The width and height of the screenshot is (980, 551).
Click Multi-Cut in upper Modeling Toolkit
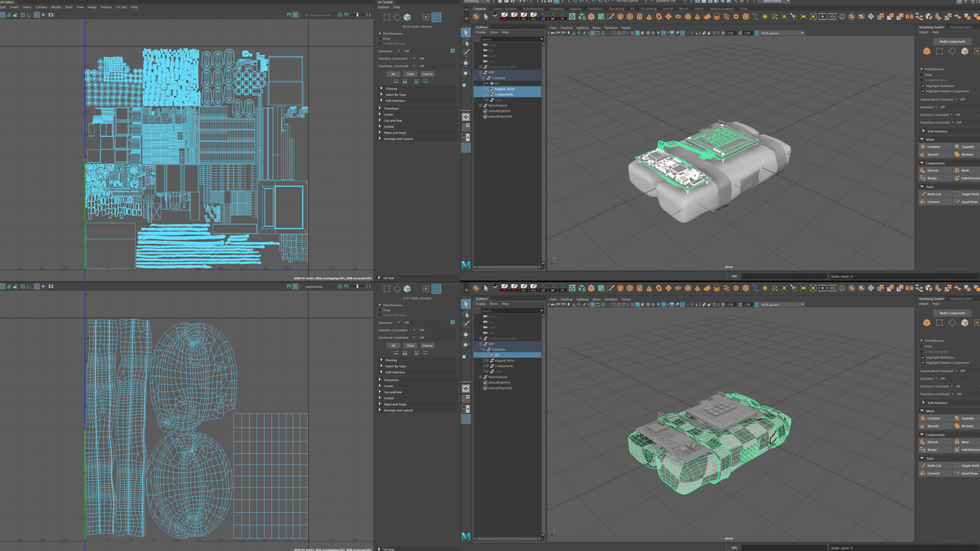click(x=933, y=194)
